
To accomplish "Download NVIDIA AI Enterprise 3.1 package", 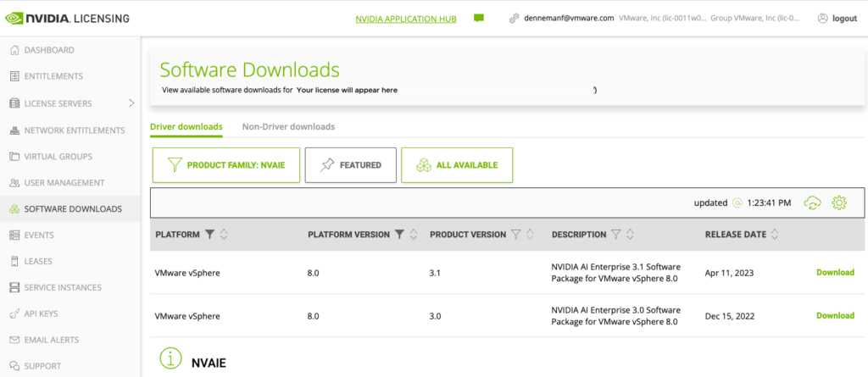I will point(834,273).
